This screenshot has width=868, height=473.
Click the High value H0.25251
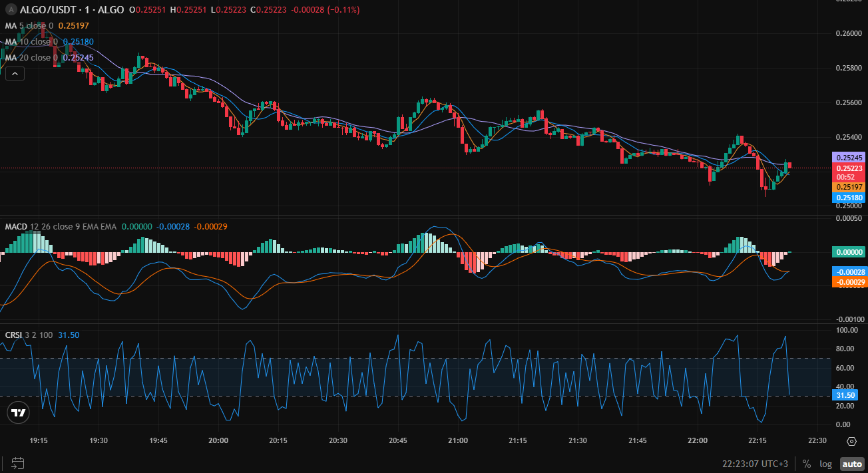[188, 10]
